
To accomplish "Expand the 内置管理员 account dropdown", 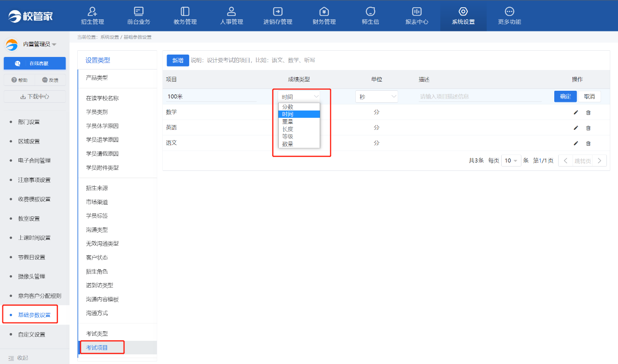I will 54,44.
